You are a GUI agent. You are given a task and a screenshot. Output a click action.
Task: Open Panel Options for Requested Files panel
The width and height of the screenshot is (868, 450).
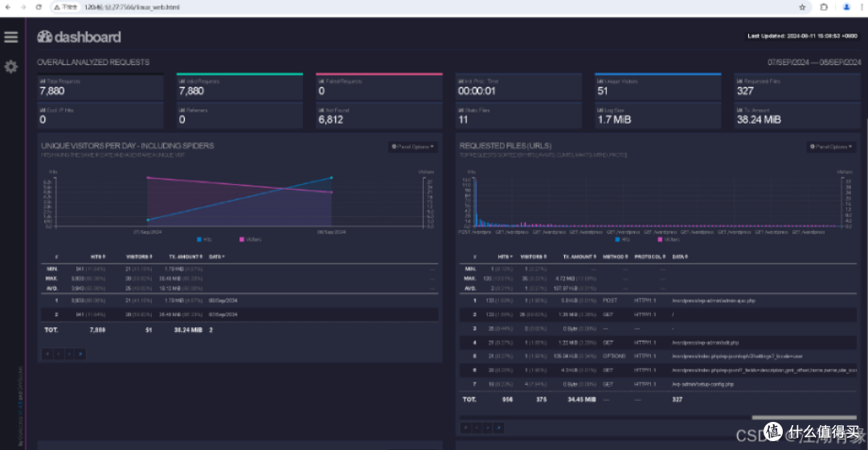tap(832, 147)
